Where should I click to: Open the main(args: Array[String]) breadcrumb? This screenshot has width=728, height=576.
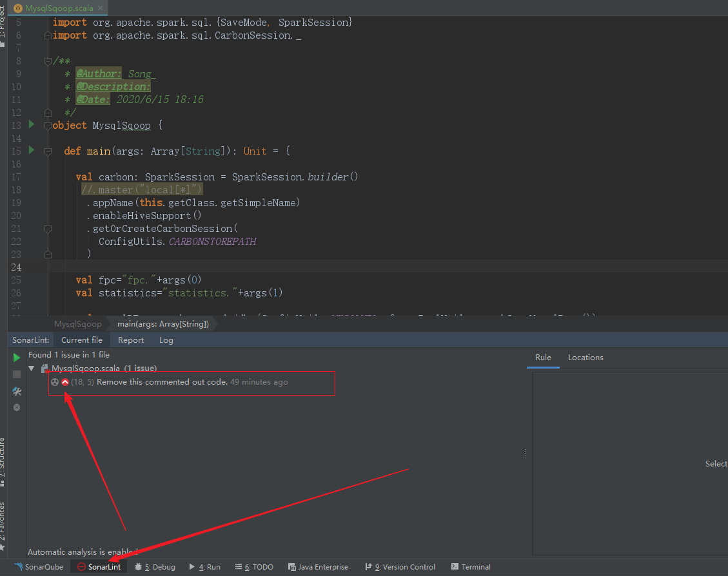[x=162, y=325]
